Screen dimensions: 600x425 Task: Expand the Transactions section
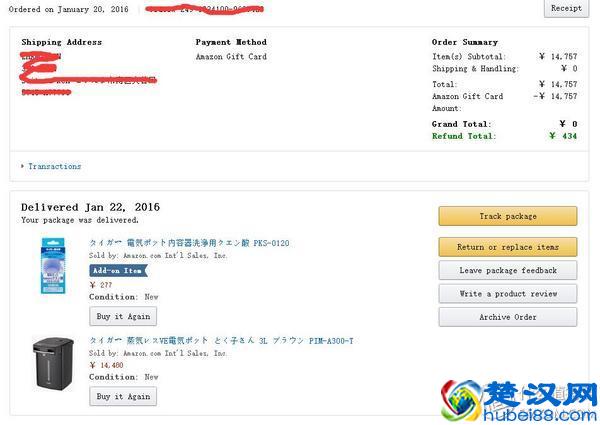point(54,166)
